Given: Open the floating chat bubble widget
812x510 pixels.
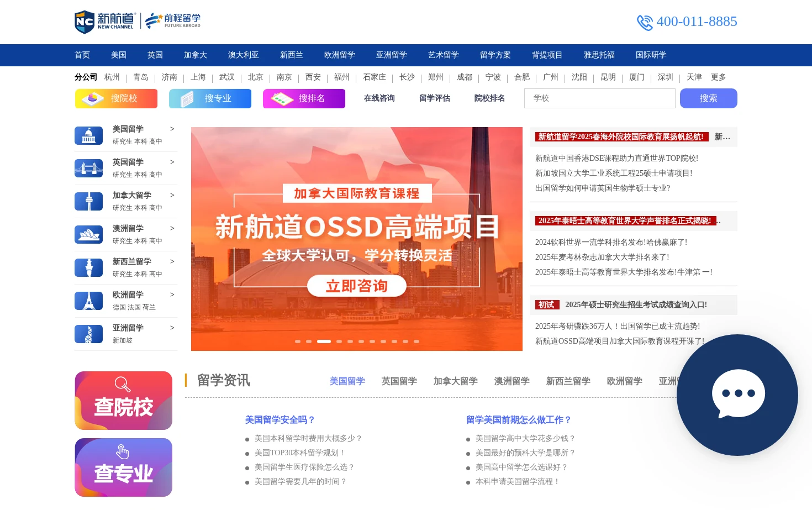Looking at the screenshot, I should pyautogui.click(x=737, y=395).
